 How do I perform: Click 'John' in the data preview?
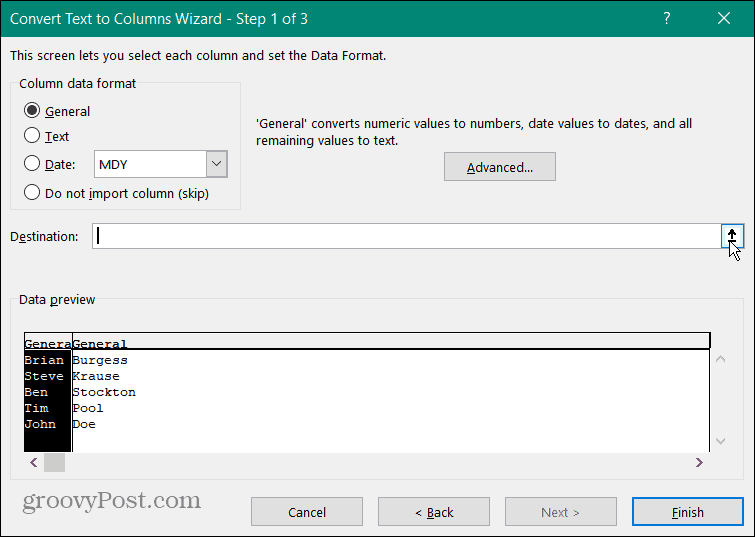click(x=40, y=424)
